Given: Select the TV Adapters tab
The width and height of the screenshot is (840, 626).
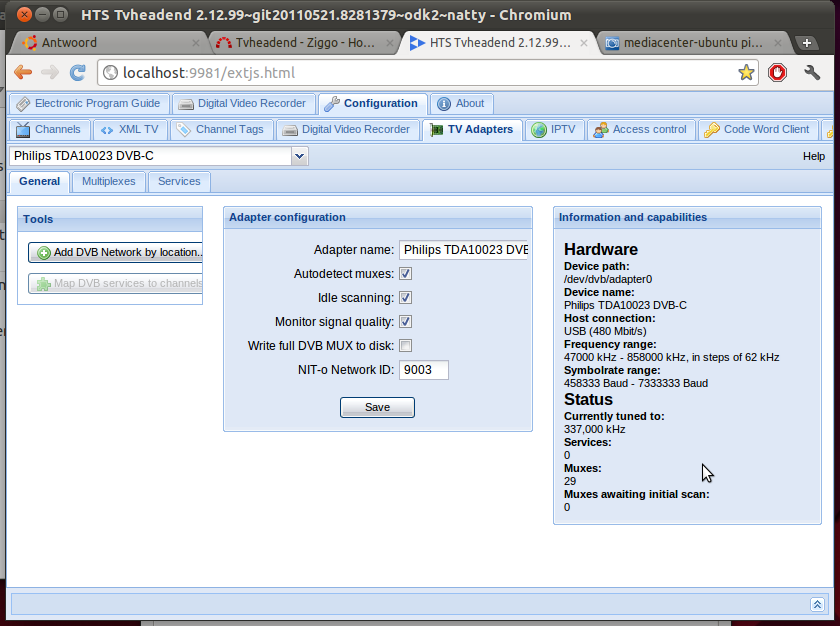Looking at the screenshot, I should 472,130.
